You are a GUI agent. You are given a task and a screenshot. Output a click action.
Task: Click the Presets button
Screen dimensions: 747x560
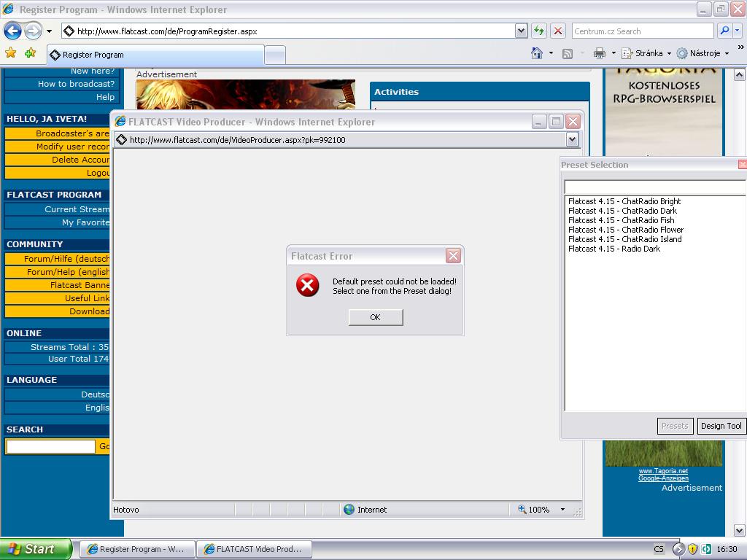[675, 426]
